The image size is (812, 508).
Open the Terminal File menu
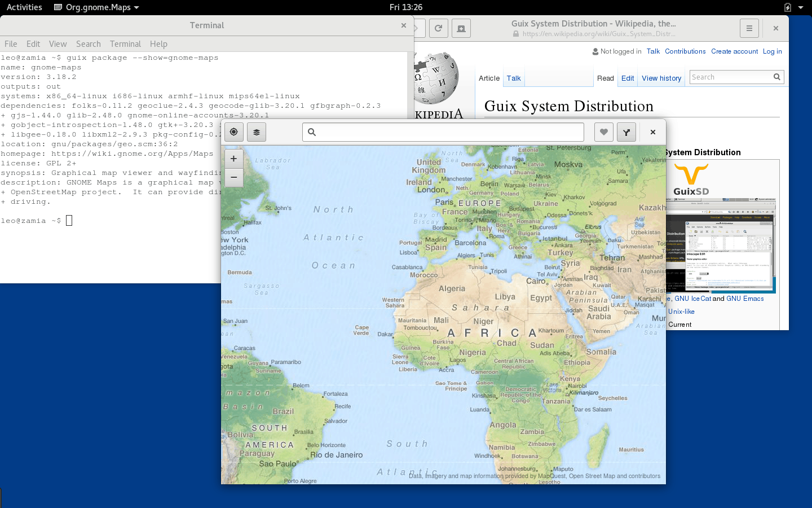(11, 44)
